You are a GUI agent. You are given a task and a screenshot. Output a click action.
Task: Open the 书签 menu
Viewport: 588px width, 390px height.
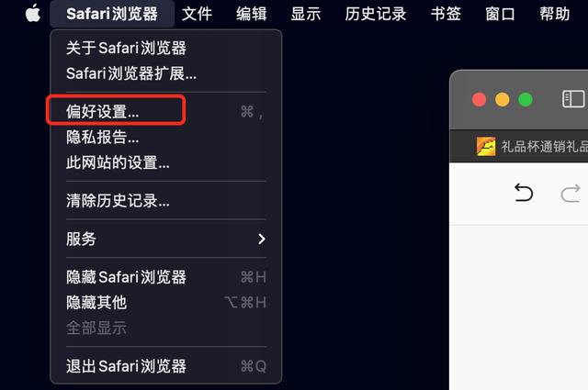[x=446, y=14]
